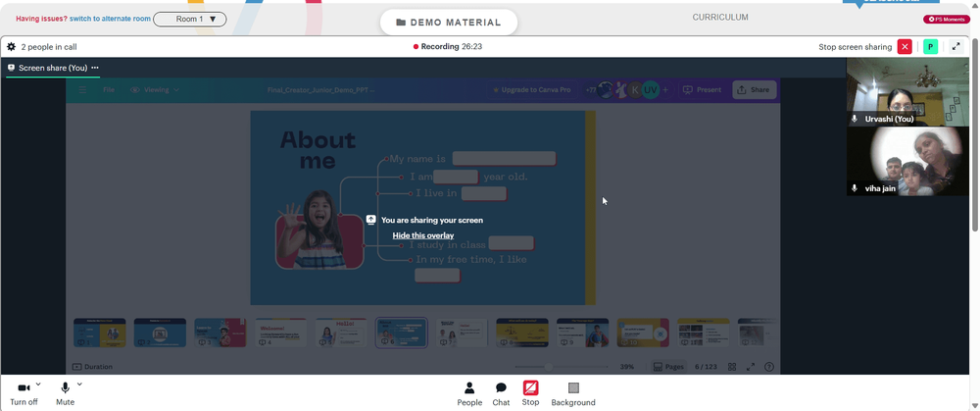980x411 pixels.
Task: Click the Duration button
Action: tap(92, 367)
